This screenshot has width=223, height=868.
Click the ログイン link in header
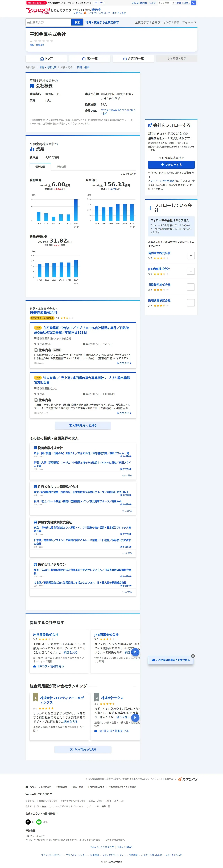click(x=78, y=13)
